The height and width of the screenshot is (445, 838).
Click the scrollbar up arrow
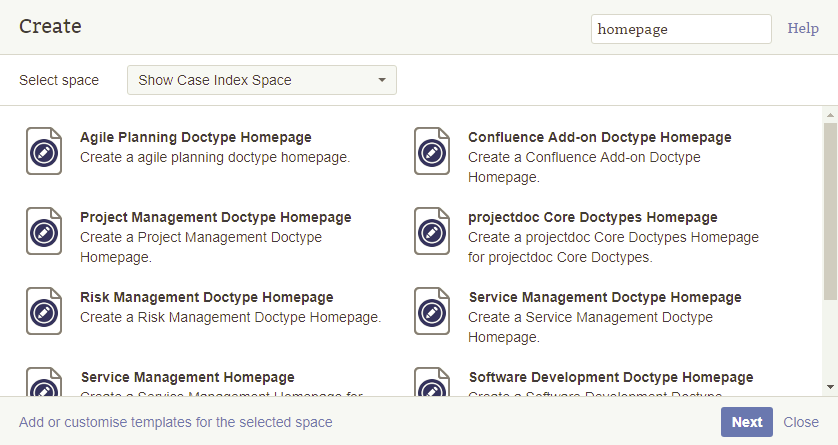(x=830, y=115)
